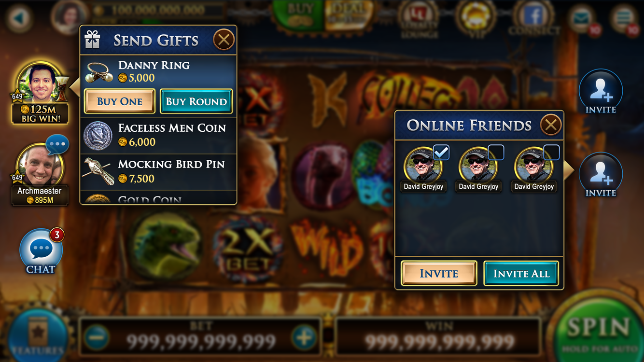
Task: Open the Facebook Connect icon
Action: (534, 18)
